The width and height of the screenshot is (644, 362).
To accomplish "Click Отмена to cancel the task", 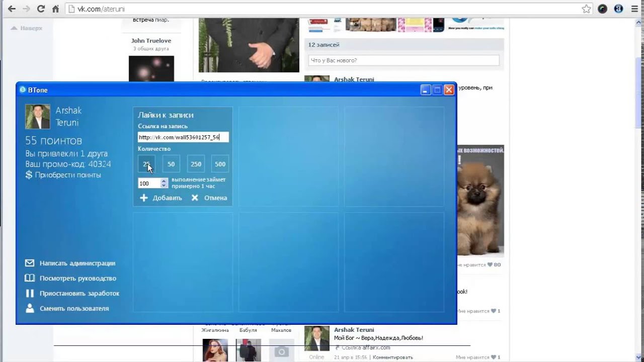I will (215, 198).
